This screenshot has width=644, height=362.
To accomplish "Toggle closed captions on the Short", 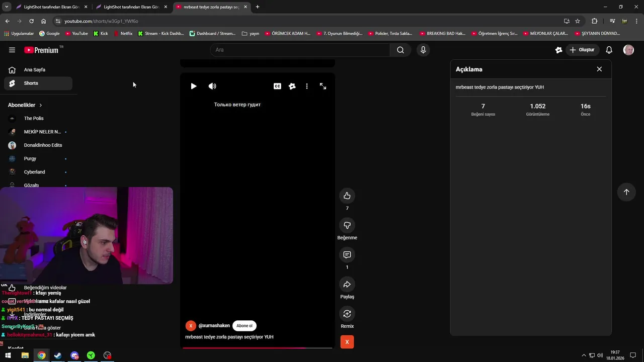I will tap(277, 86).
